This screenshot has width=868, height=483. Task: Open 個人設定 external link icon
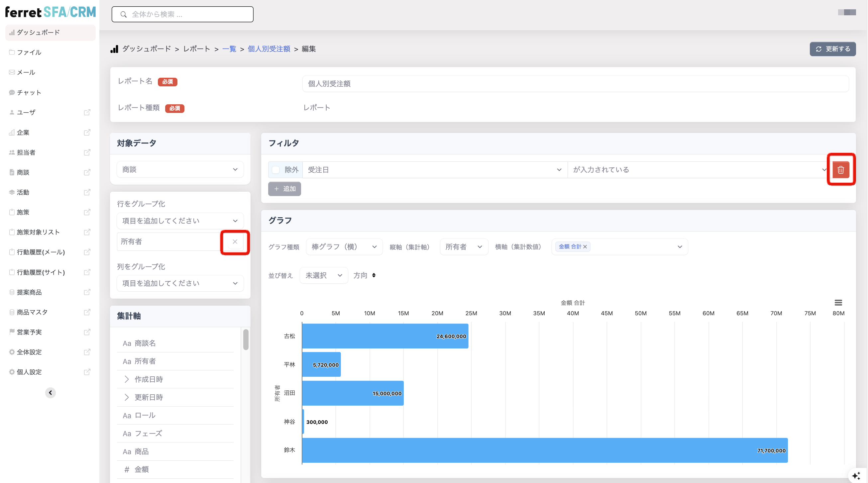87,372
